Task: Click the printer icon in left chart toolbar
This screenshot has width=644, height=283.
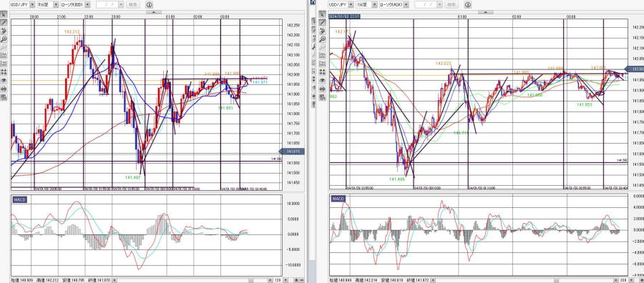Action: [x=4, y=89]
